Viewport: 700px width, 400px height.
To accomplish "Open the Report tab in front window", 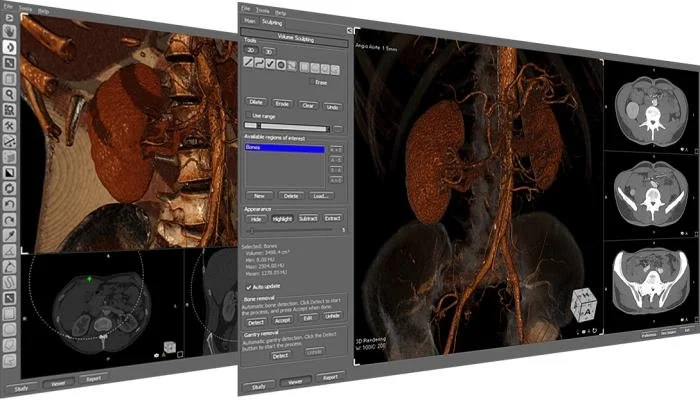I will click(x=330, y=377).
